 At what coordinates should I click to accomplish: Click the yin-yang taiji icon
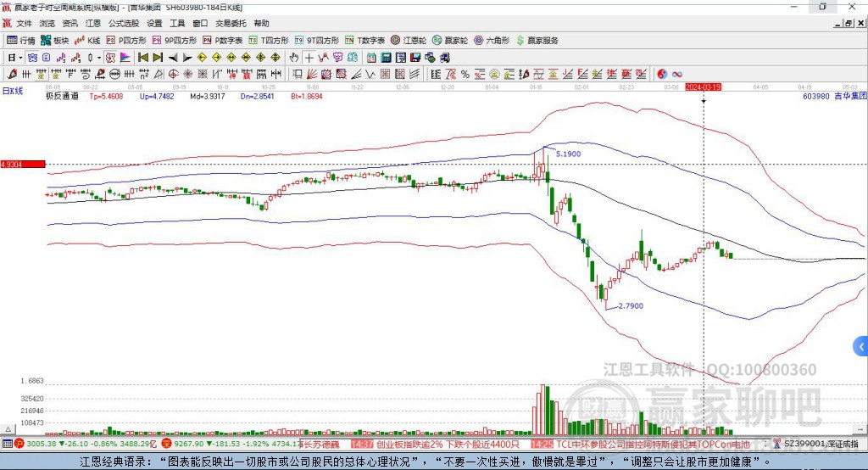click(x=662, y=75)
